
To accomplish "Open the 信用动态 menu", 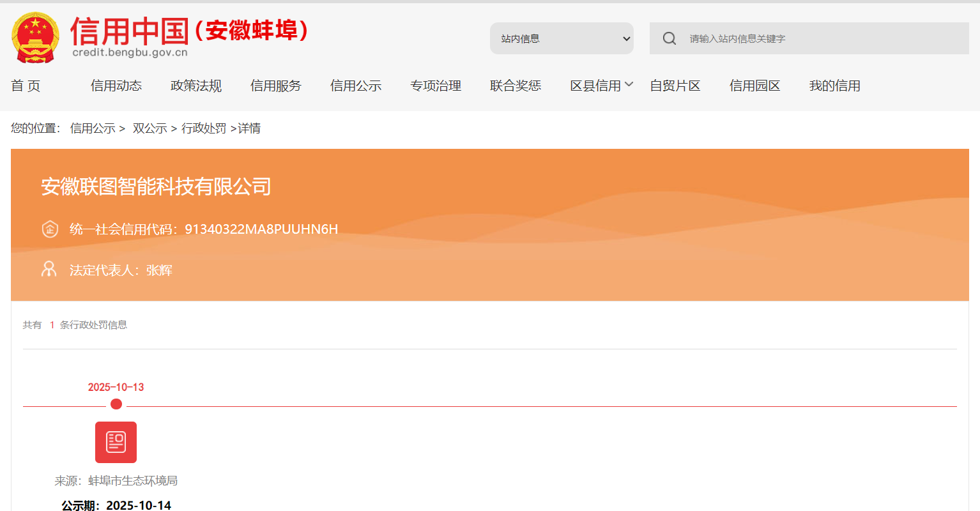I will 116,86.
